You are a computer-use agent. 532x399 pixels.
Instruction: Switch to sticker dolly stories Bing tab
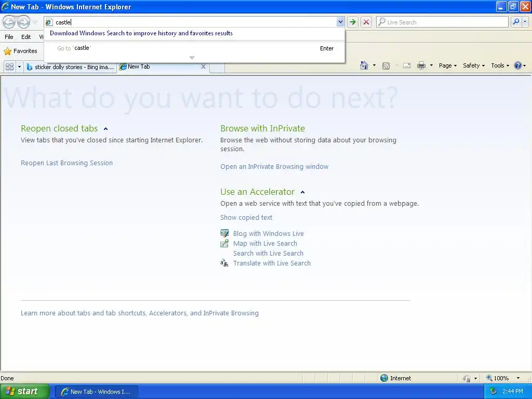(x=70, y=67)
